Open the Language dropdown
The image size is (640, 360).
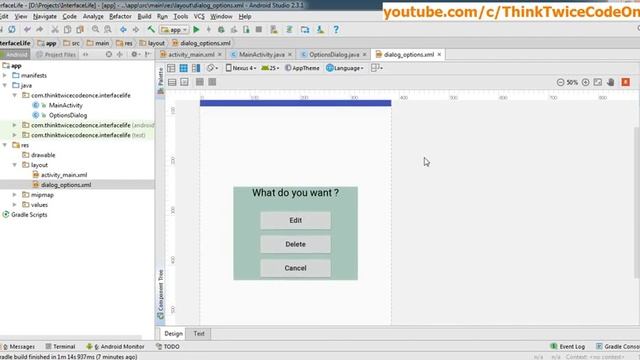(x=345, y=68)
